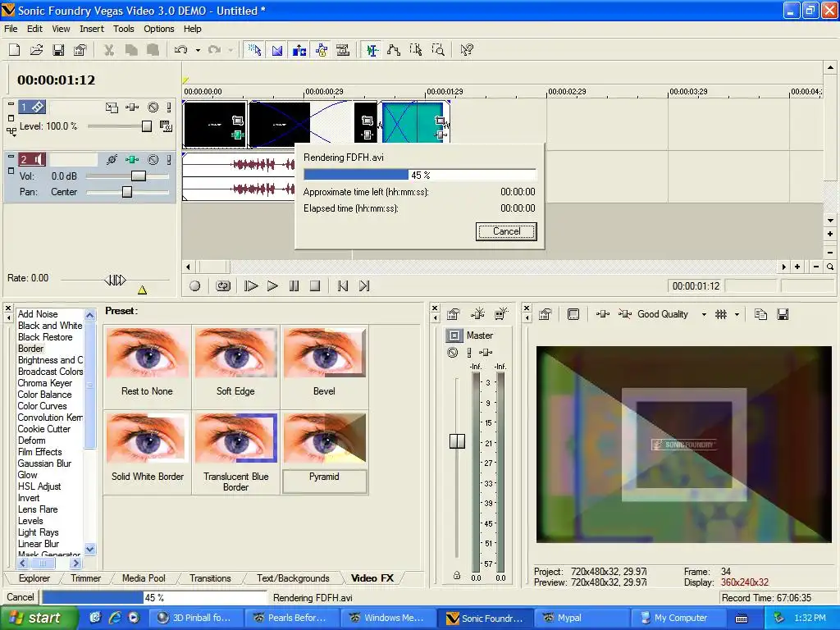Adjust the video track Level slider
Viewport: 840px width, 630px height.
pos(146,126)
